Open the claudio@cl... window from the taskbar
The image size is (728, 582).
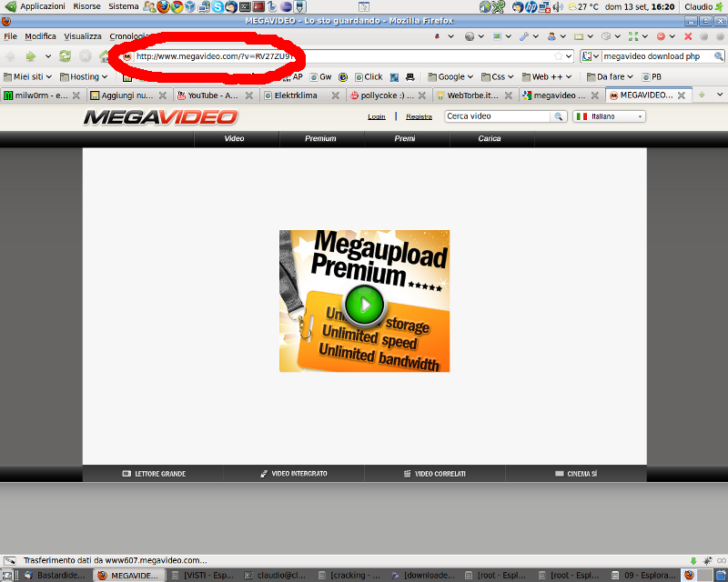(276, 576)
